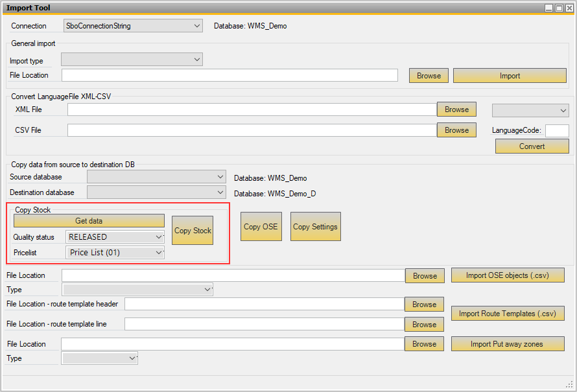Open the Quality status dropdown showing RELEASED
Image resolution: width=577 pixels, height=392 pixels.
tap(115, 237)
